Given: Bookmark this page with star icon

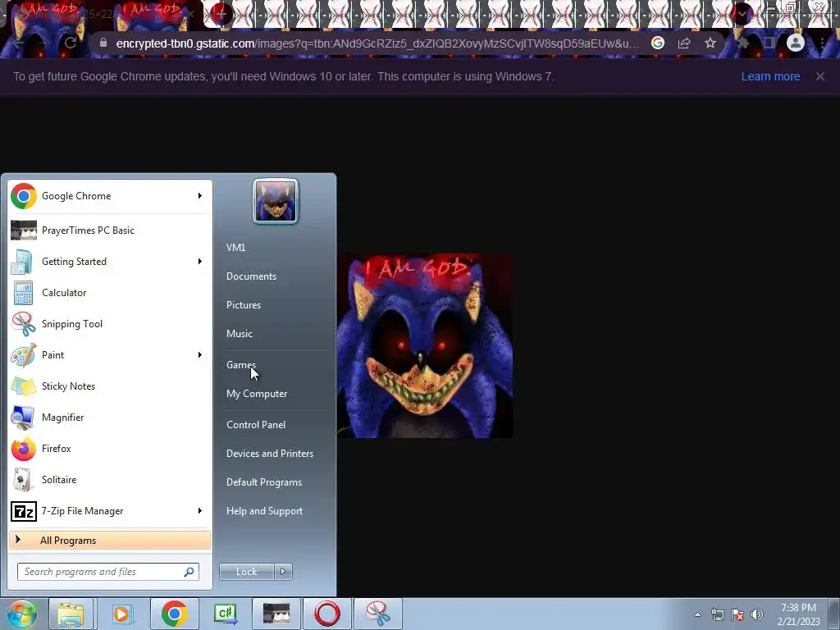Looking at the screenshot, I should (x=710, y=43).
